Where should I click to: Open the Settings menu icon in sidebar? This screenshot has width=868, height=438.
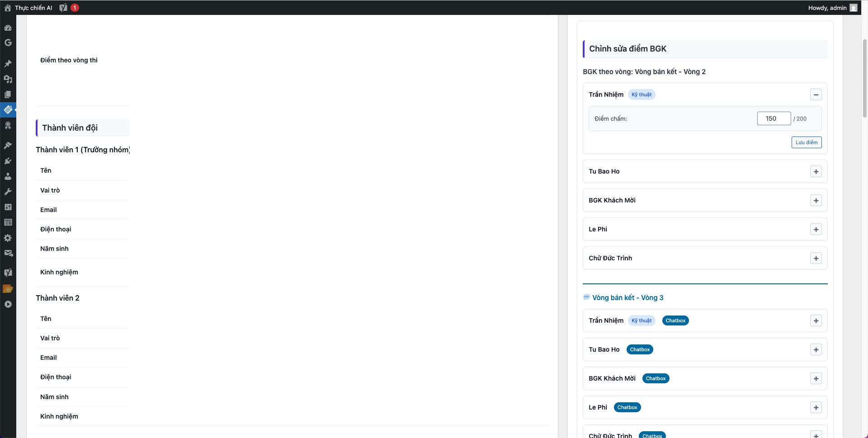point(8,238)
